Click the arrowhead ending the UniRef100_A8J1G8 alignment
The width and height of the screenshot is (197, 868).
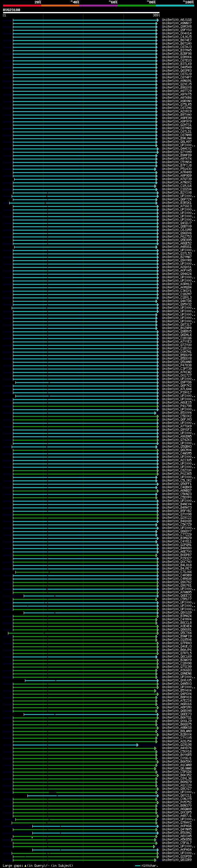click(158, 20)
